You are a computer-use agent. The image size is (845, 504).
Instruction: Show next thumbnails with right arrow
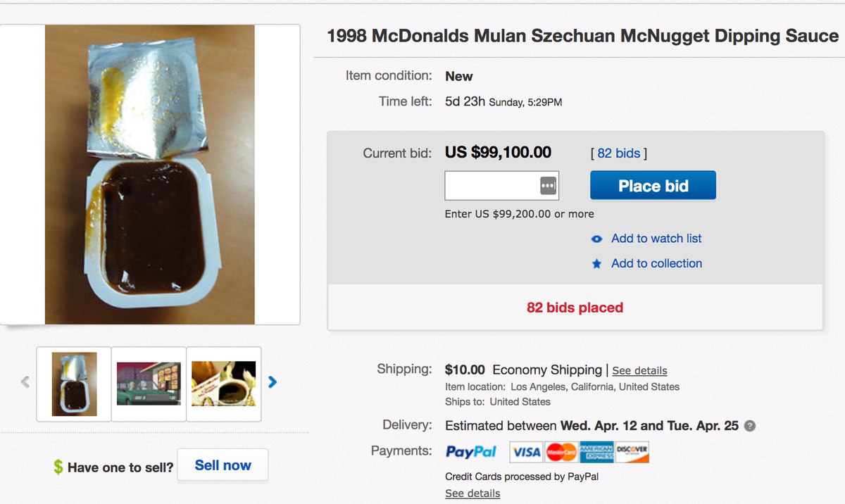[273, 382]
